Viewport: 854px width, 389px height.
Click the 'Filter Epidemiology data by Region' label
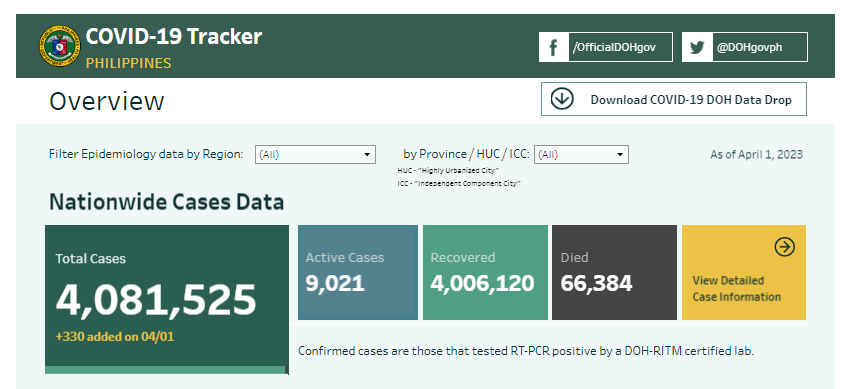(146, 154)
